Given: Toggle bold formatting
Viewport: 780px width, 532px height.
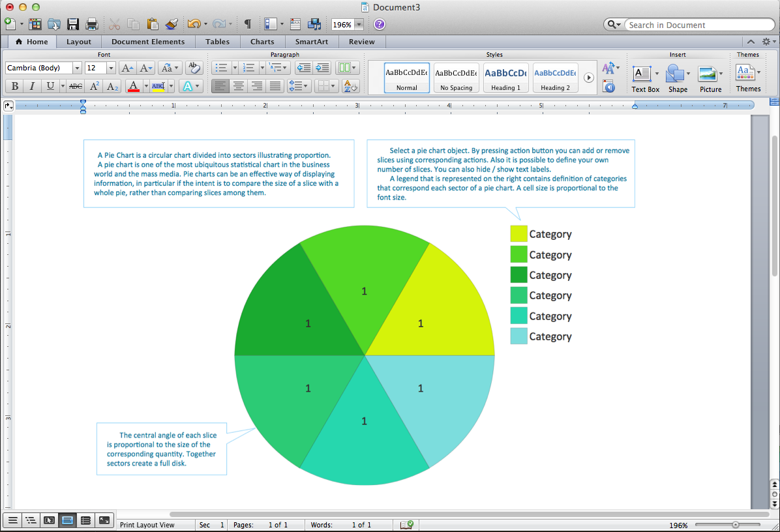Looking at the screenshot, I should point(14,85).
